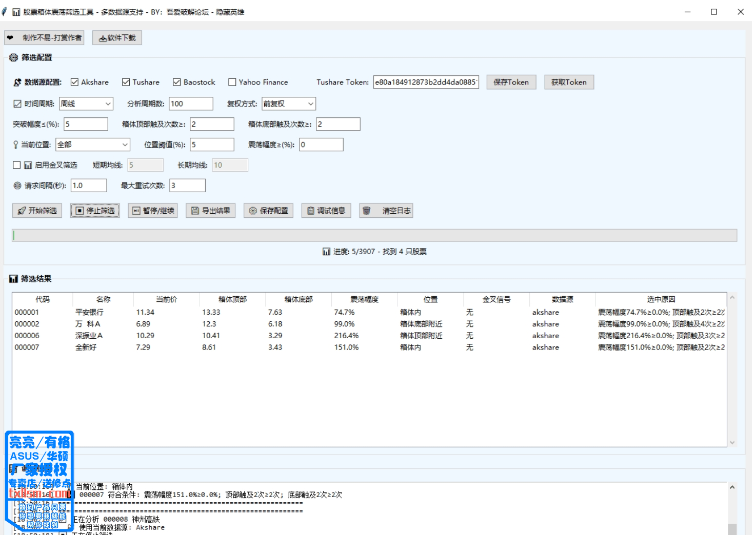This screenshot has width=756, height=535.
Task: Open the 时间周期 dropdown showing 周线
Action: point(86,104)
